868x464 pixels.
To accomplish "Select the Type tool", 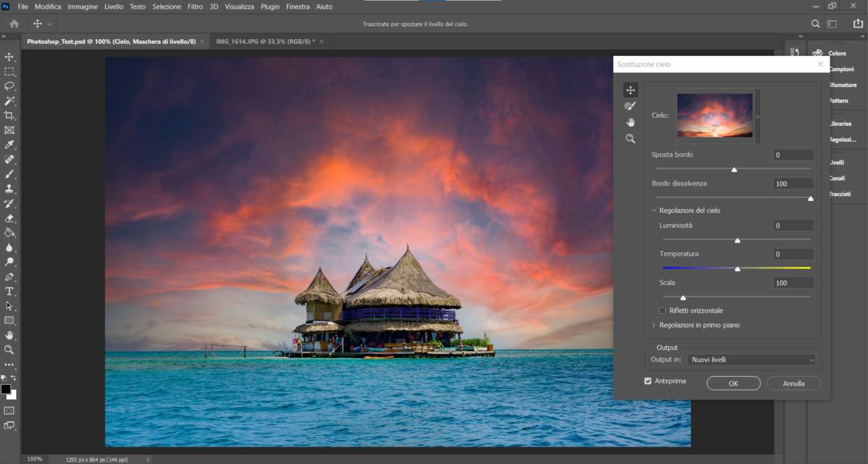I will [x=9, y=292].
